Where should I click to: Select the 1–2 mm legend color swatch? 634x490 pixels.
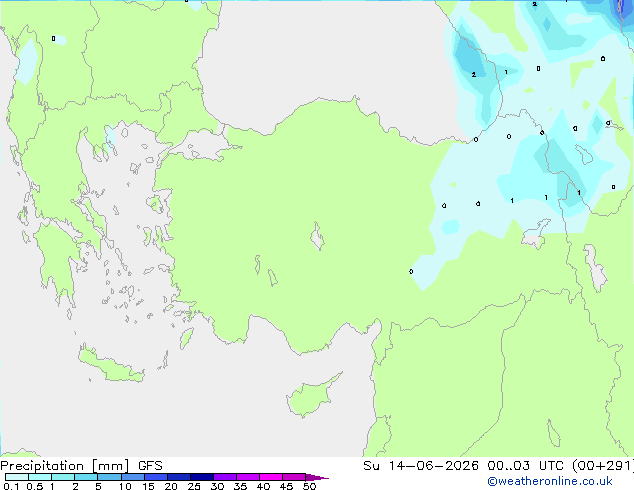[63, 477]
